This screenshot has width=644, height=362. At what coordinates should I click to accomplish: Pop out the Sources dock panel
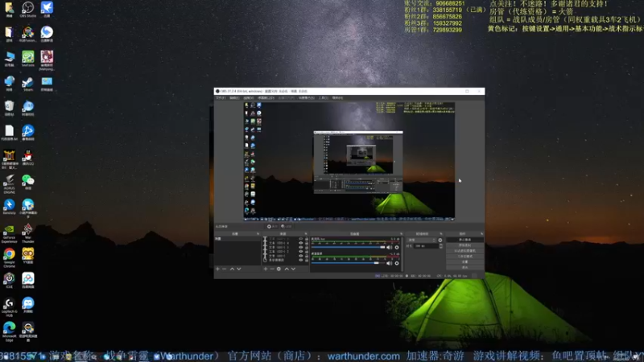click(306, 234)
